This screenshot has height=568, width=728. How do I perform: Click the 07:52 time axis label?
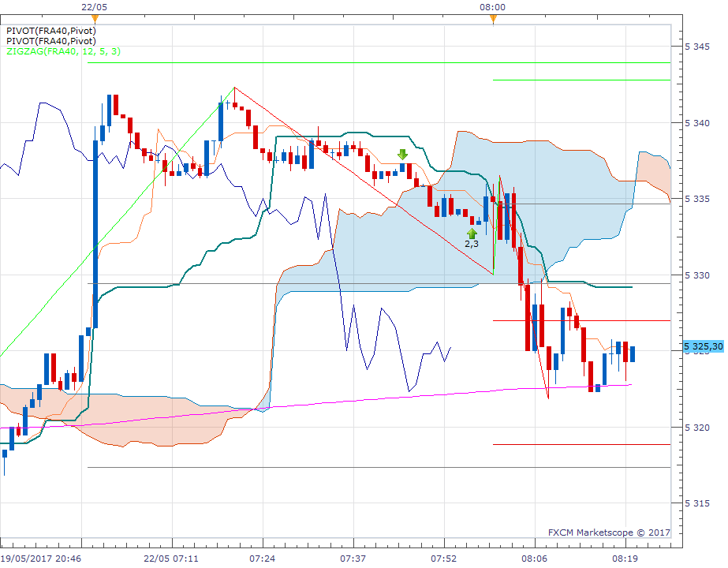444,559
